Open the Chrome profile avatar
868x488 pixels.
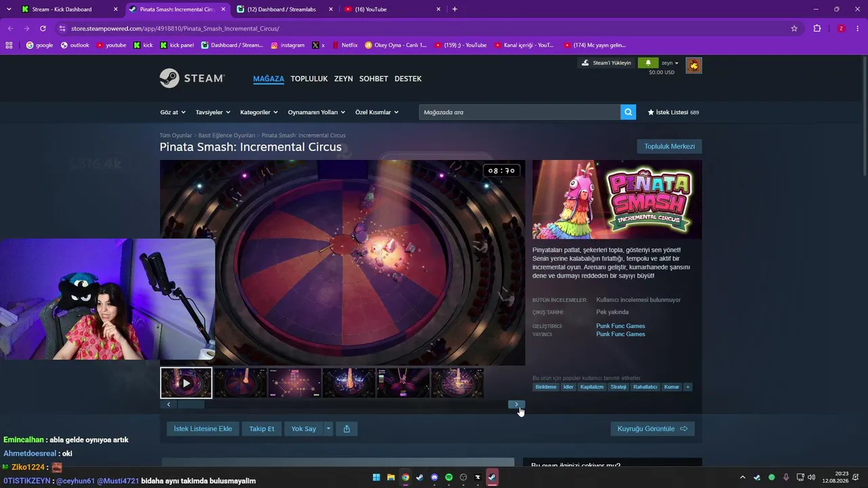tap(841, 28)
